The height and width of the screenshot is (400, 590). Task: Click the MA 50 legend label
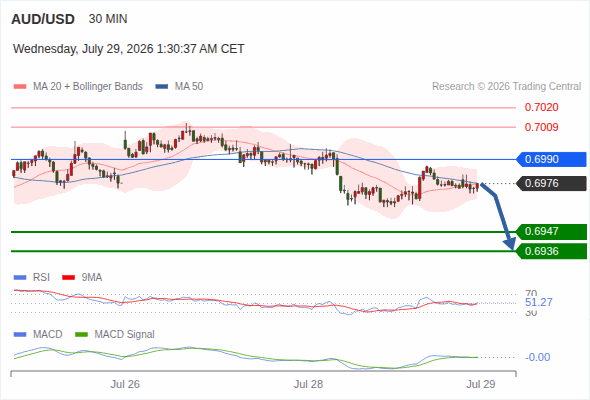tap(189, 87)
